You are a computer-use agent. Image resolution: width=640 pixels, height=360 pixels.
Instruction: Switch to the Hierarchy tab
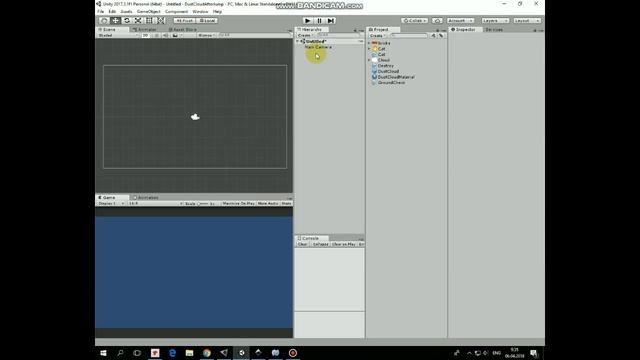pos(312,29)
